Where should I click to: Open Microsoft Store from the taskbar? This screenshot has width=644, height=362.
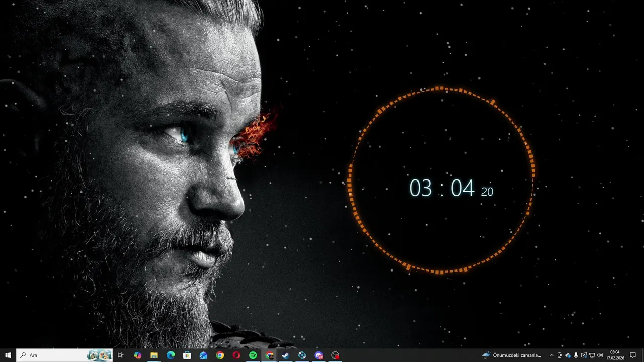coord(187,355)
